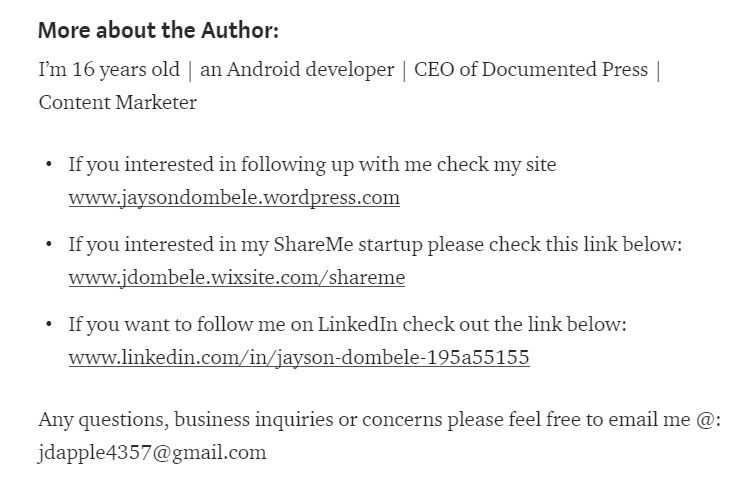This screenshot has height=491, width=750.
Task: Click the "I'm 16 years old" text
Action: (109, 70)
